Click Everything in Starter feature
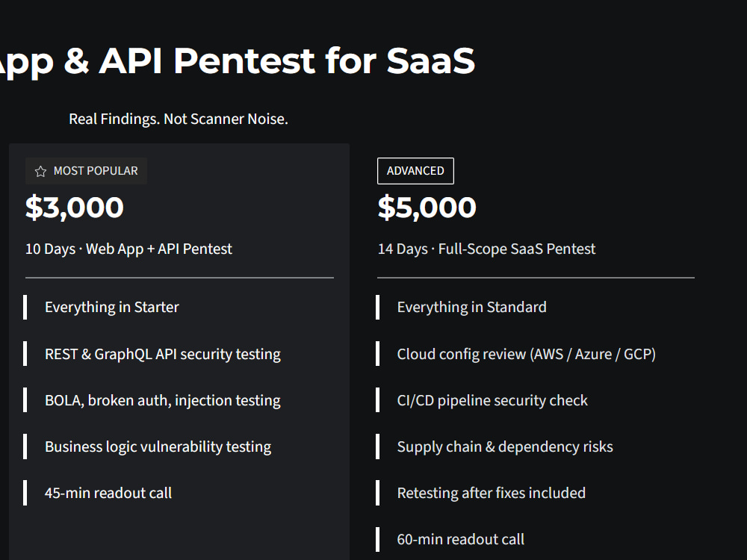This screenshot has width=747, height=560. point(112,307)
